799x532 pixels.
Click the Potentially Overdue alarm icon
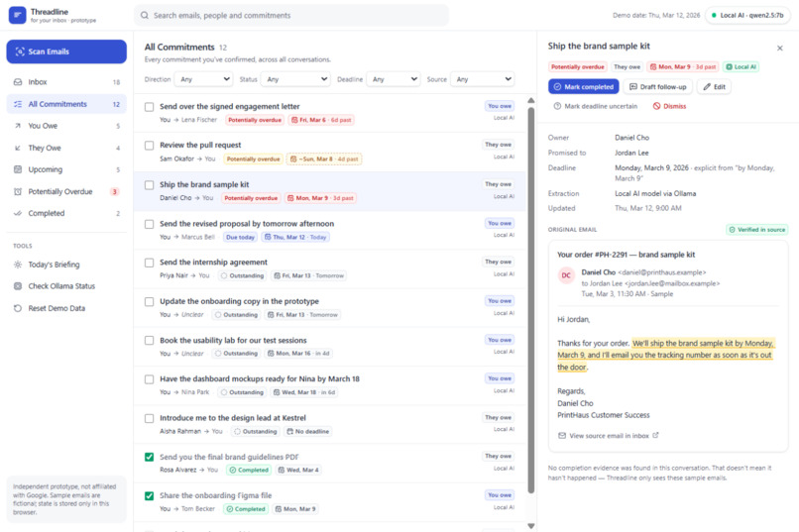tap(18, 192)
